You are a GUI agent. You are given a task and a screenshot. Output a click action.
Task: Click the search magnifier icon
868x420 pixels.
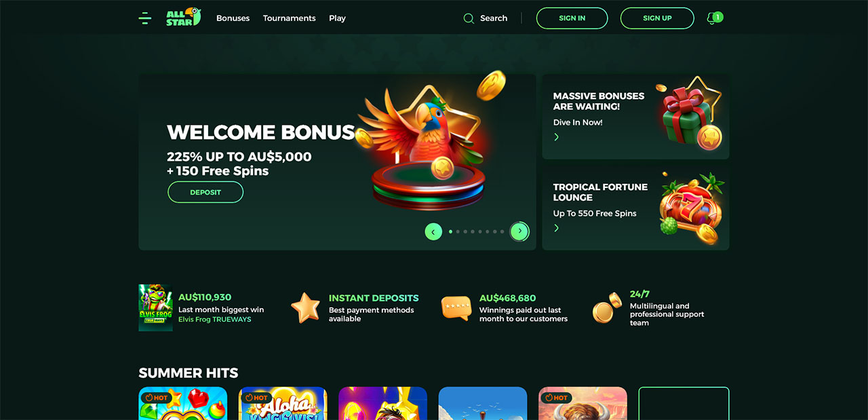pyautogui.click(x=469, y=18)
